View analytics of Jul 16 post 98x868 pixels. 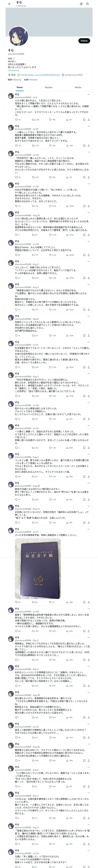click(x=68, y=146)
